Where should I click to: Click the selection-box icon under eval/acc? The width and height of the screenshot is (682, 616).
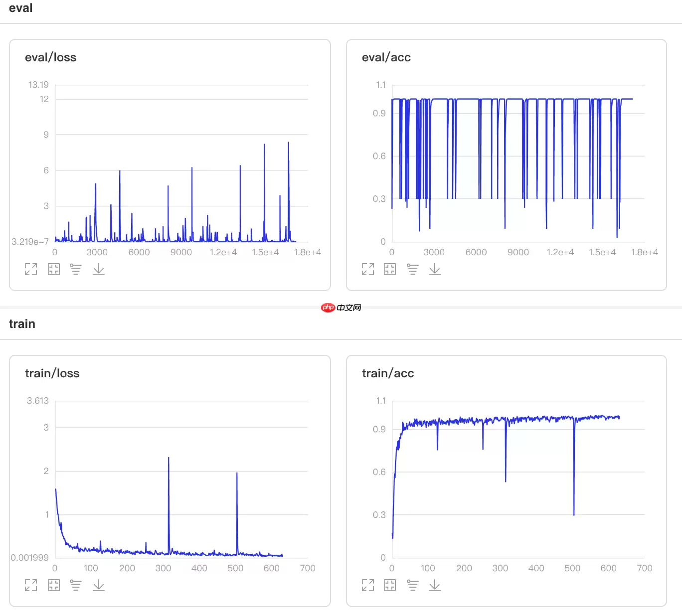click(390, 270)
